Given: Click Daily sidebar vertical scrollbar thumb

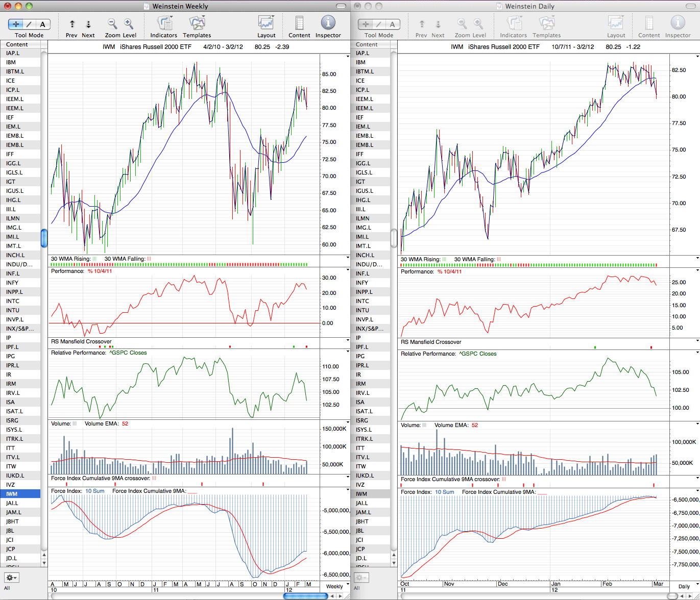Looking at the screenshot, I should pyautogui.click(x=394, y=238).
